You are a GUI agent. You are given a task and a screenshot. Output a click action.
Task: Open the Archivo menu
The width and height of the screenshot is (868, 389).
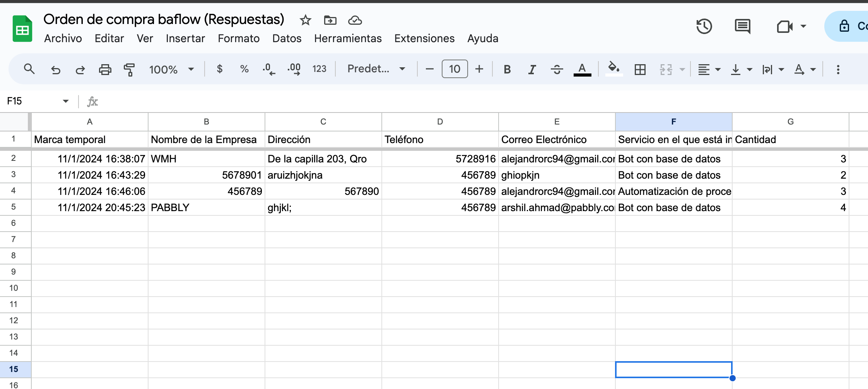coord(63,38)
